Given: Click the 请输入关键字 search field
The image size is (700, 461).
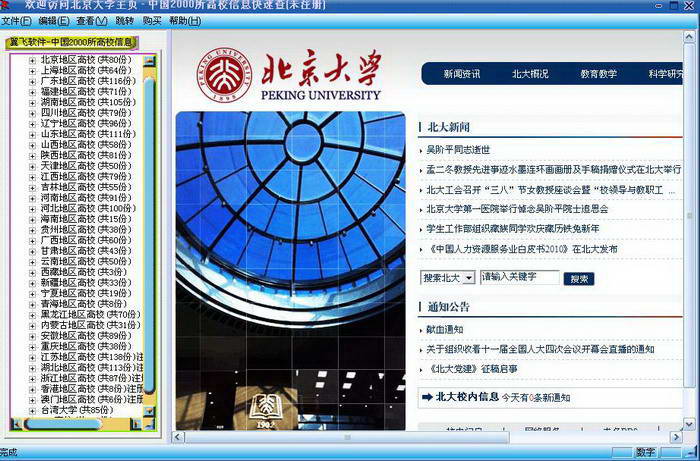Looking at the screenshot, I should point(520,277).
